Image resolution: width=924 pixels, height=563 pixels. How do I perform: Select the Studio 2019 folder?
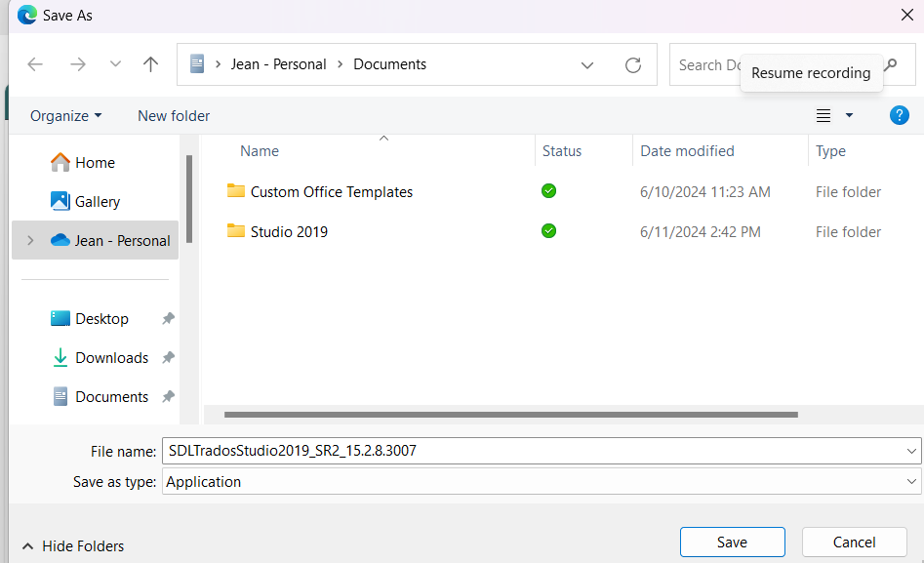(x=289, y=232)
